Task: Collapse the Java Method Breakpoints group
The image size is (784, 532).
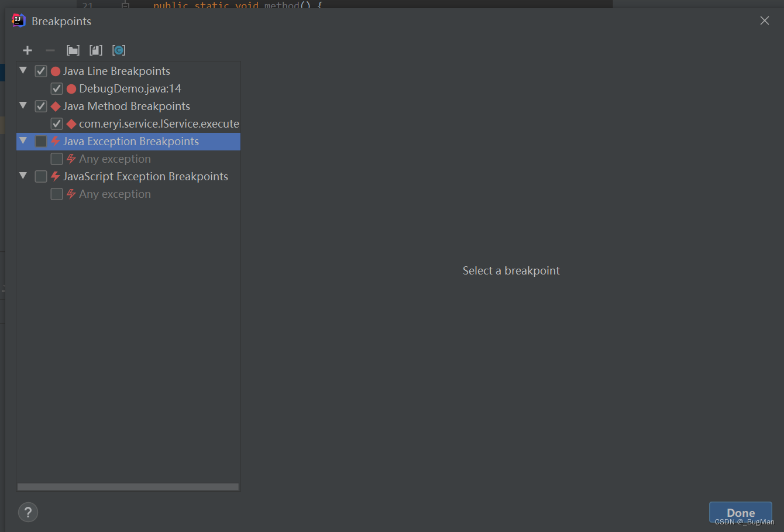Action: pyautogui.click(x=23, y=106)
